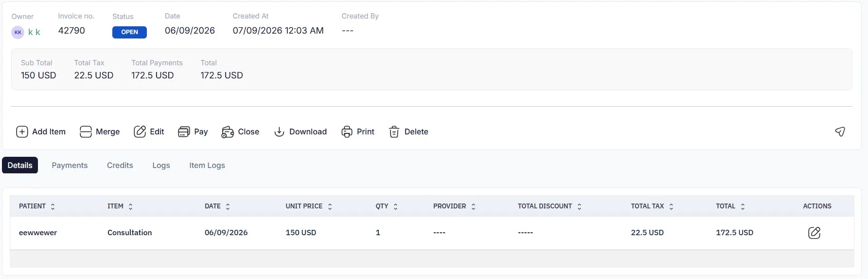Click the row total tax 22.5 USD cell

[647, 233]
